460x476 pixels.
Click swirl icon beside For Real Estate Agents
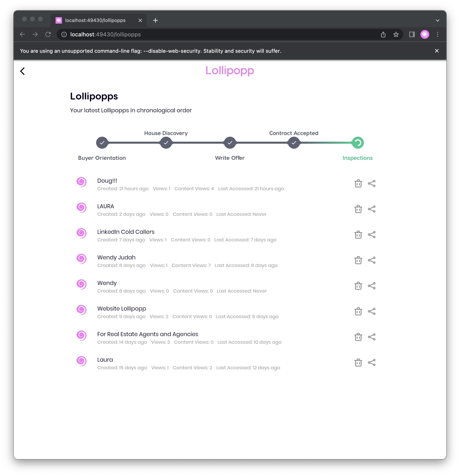82,335
